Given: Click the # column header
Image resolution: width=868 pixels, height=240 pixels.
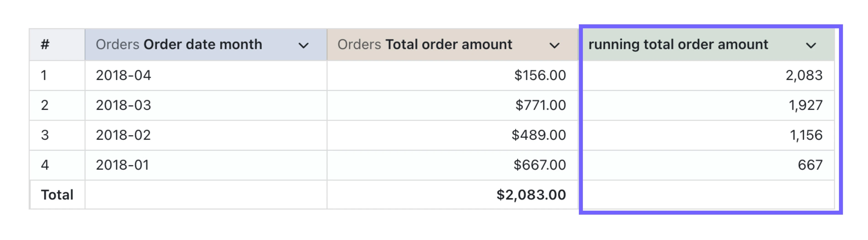Looking at the screenshot, I should (x=45, y=44).
